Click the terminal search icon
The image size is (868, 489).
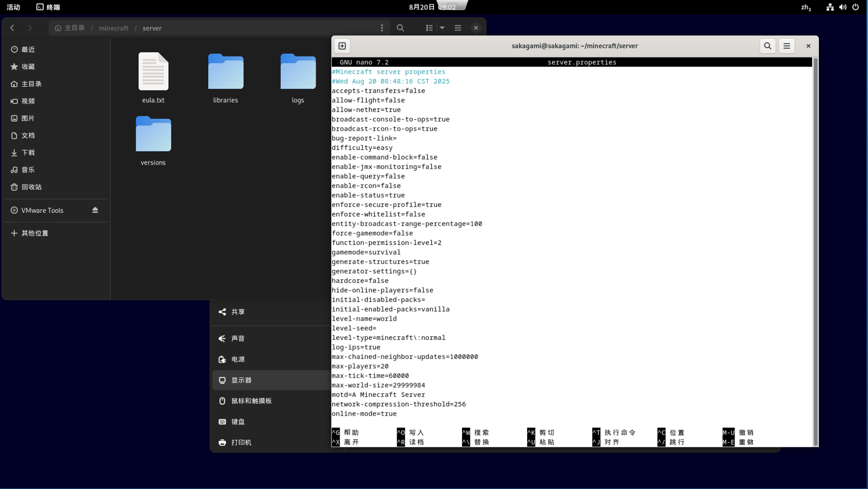coord(768,46)
